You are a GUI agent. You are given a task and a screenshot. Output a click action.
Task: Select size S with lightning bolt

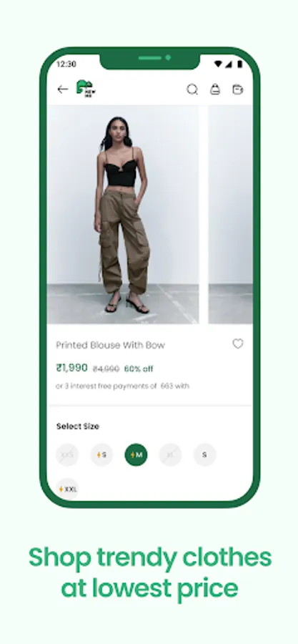coord(101,454)
